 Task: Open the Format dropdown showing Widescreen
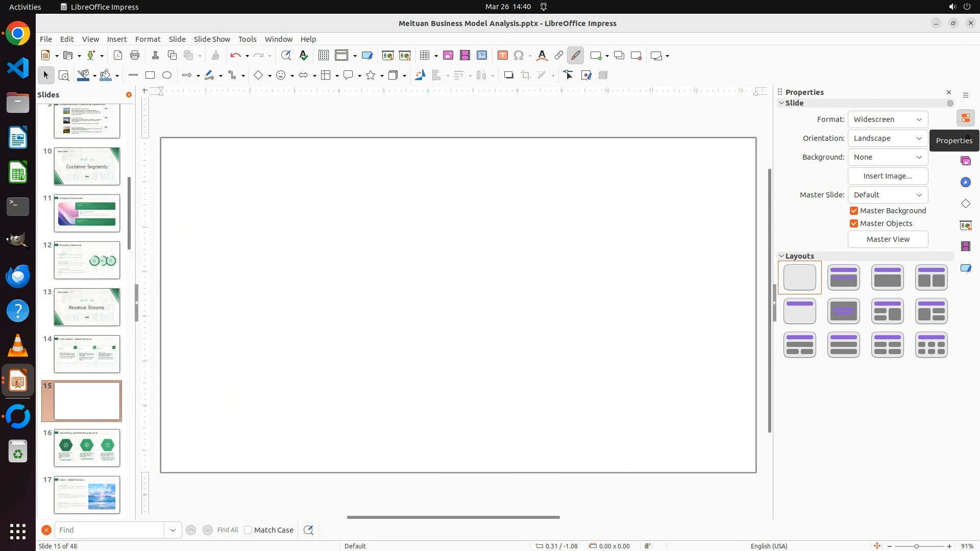point(888,119)
